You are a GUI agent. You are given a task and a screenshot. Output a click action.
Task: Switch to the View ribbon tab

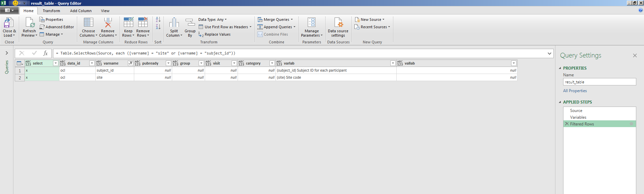(105, 11)
